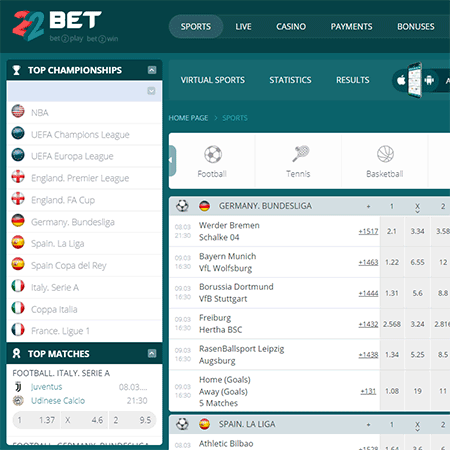
Task: Go to Home Page breadcrumb link
Action: pyautogui.click(x=188, y=118)
